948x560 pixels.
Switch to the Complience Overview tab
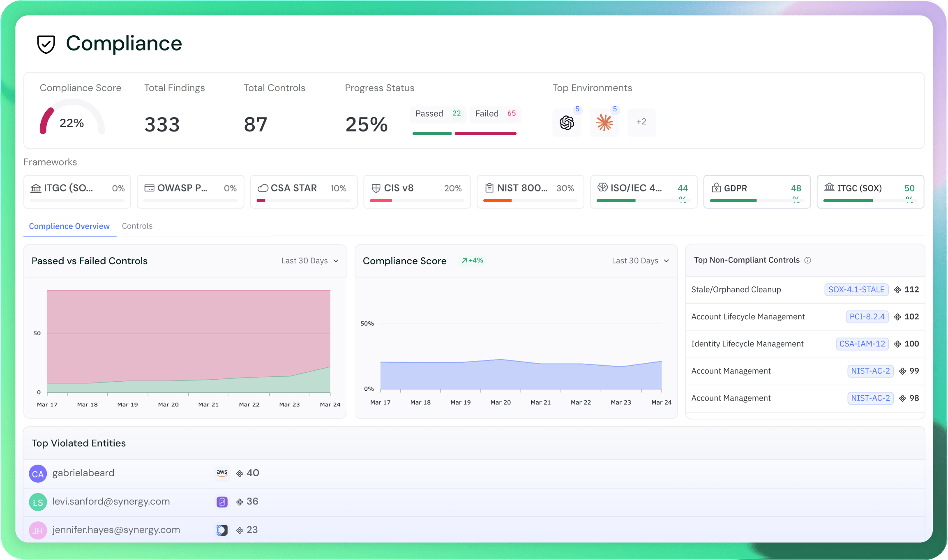(x=69, y=226)
